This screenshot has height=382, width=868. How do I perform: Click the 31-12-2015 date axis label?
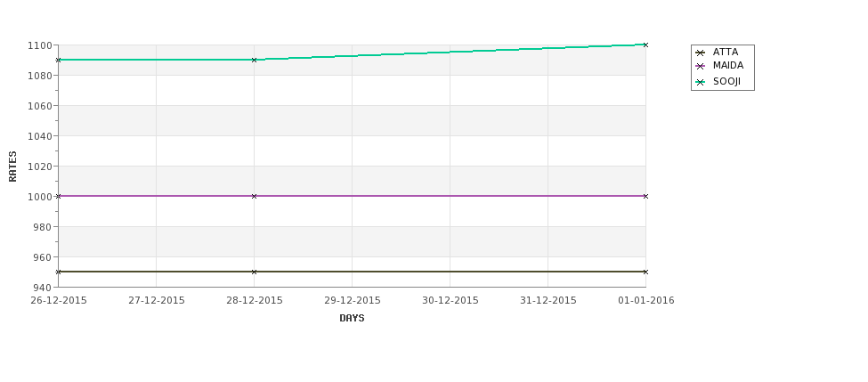548,301
